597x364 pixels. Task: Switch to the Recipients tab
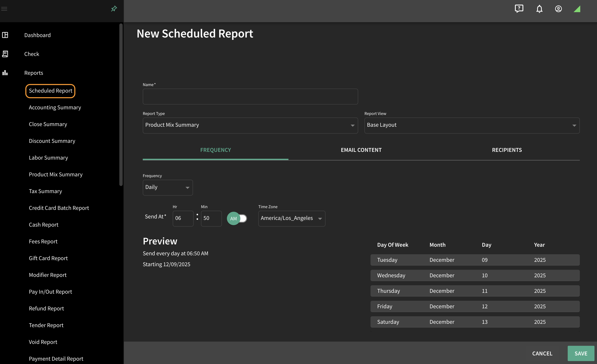[x=507, y=150]
